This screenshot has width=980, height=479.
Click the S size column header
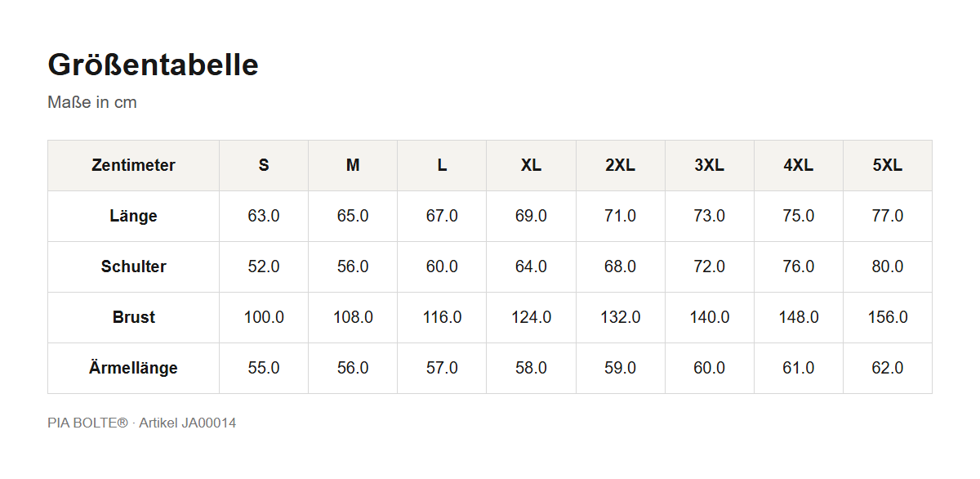(x=264, y=165)
